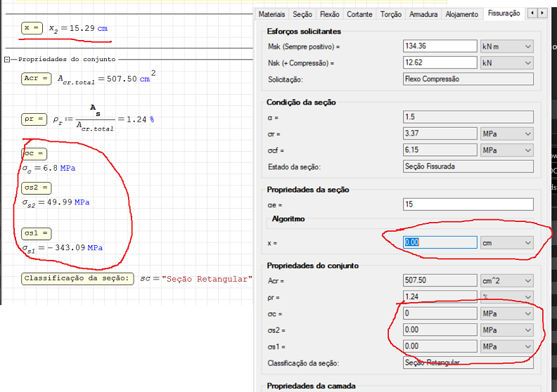The image size is (557, 392).
Task: Switch to the Armadura tab
Action: [423, 14]
